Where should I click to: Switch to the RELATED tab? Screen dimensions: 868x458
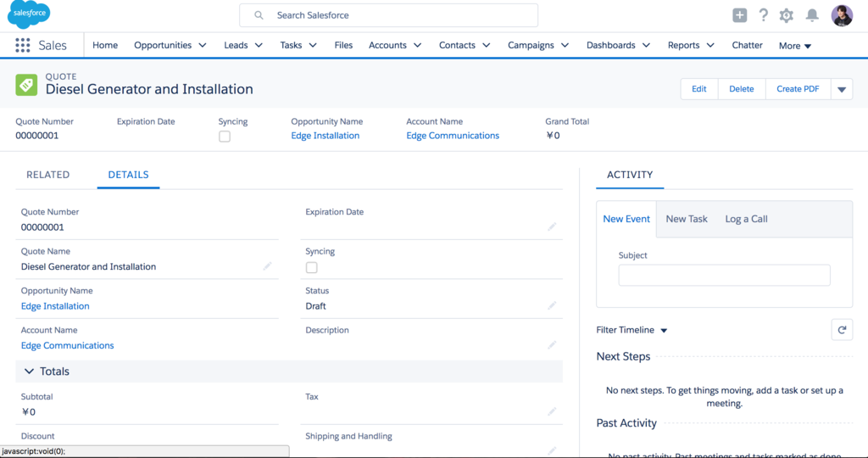point(48,175)
